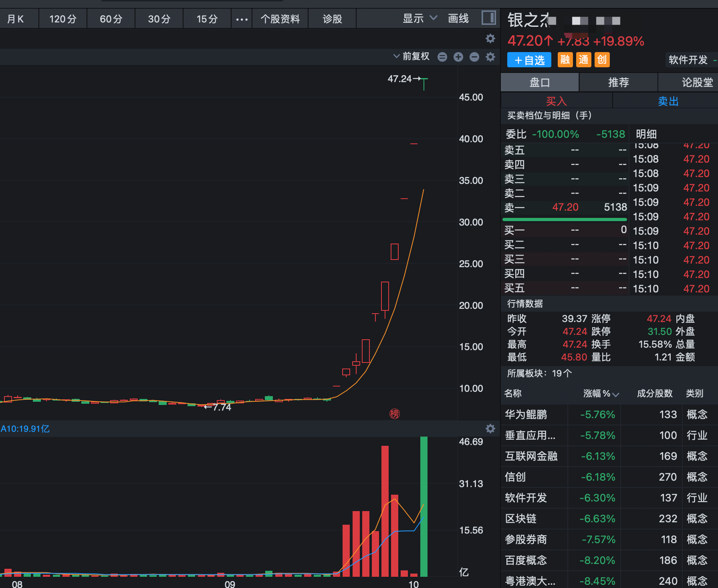Click the A10:19.91亿 volume indicator label
The width and height of the screenshot is (718, 588).
(25, 429)
